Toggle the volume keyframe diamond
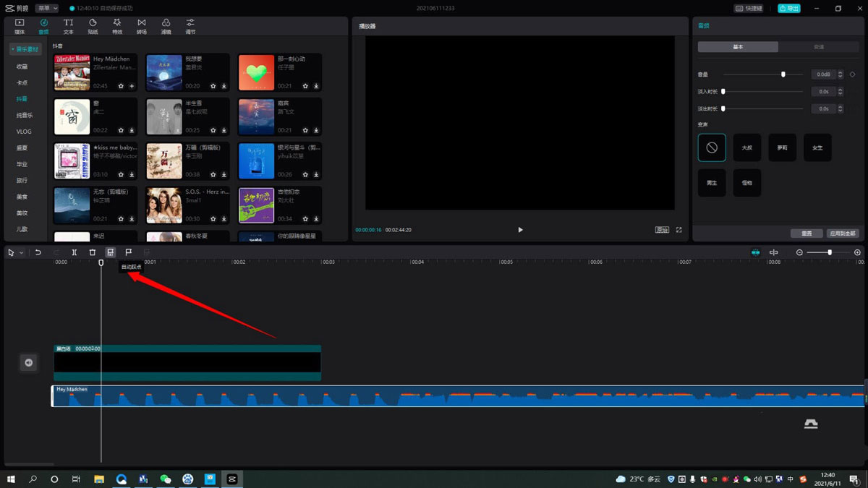This screenshot has height=488, width=868. [852, 74]
